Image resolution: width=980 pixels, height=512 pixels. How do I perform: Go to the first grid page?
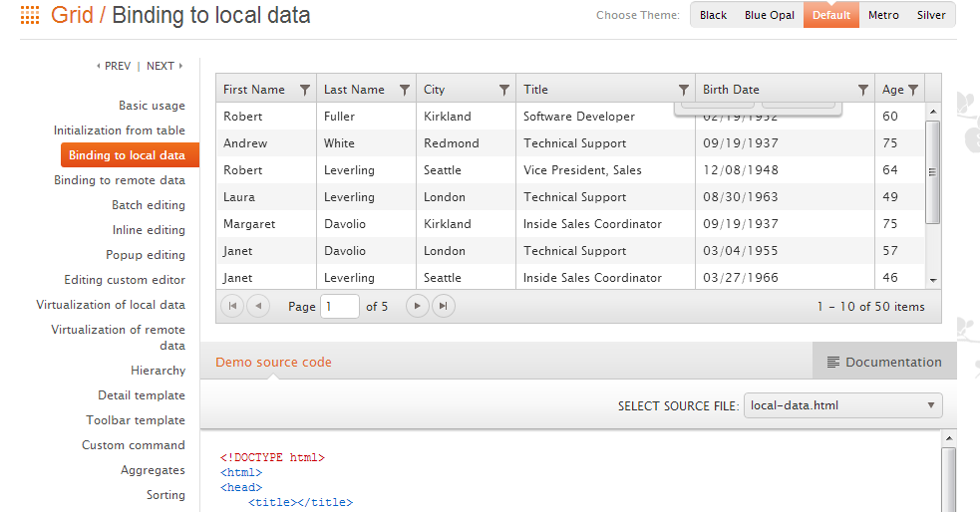pos(232,307)
